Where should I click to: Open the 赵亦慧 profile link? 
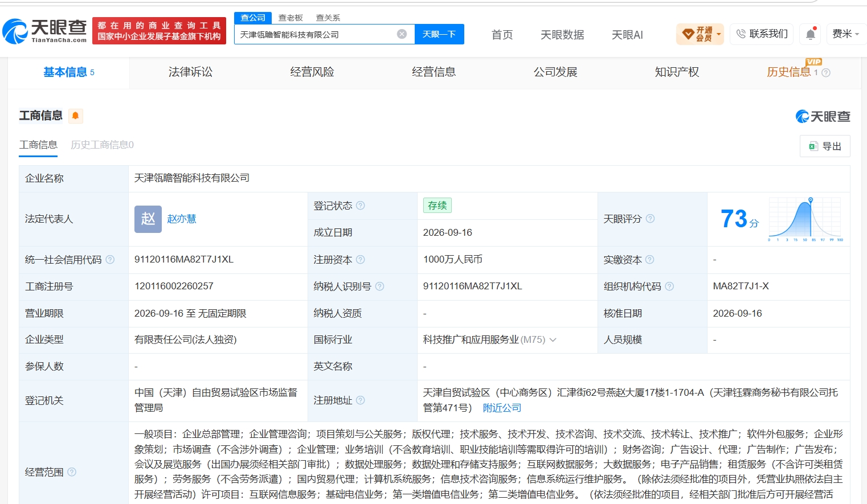click(x=182, y=219)
